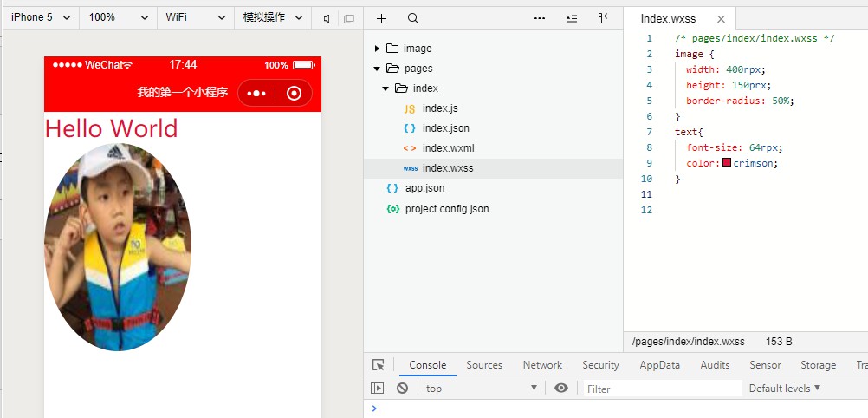Open the WiFi network dropdown
Viewport: 868px width, 418px height.
196,17
